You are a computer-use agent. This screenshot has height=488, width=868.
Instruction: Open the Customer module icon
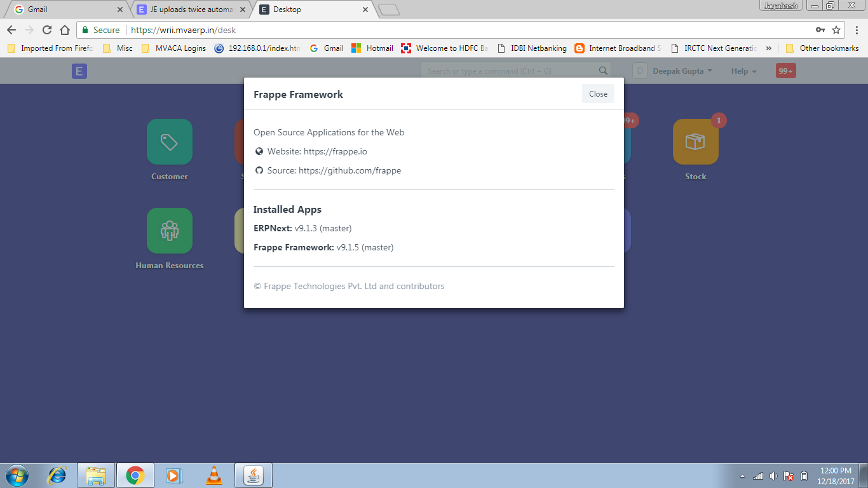click(x=170, y=142)
